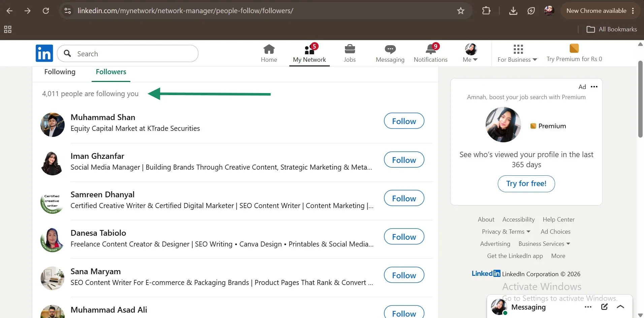Open Chrome downloads icon
644x318 pixels.
(513, 11)
